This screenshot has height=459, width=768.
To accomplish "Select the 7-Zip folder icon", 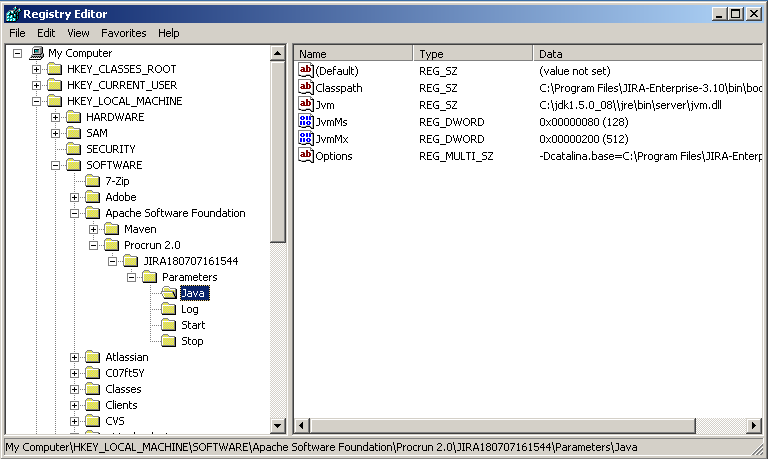I will pos(92,181).
